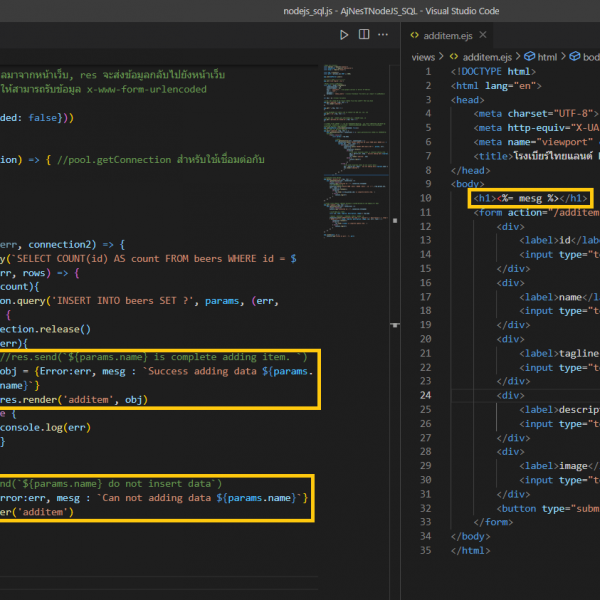Click the body symbol icon in breadcrumb
Viewport: 600px width, 600px height.
[x=575, y=58]
